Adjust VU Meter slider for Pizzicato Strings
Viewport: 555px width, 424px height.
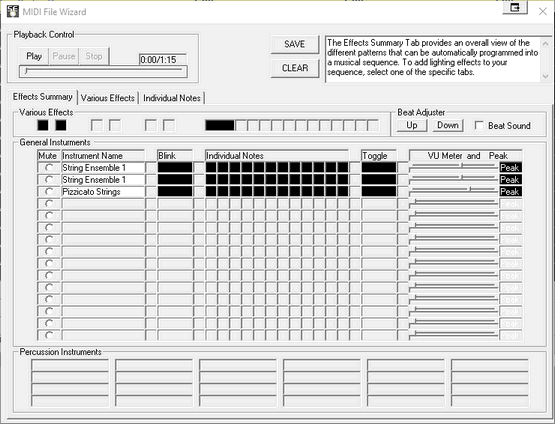[453, 190]
